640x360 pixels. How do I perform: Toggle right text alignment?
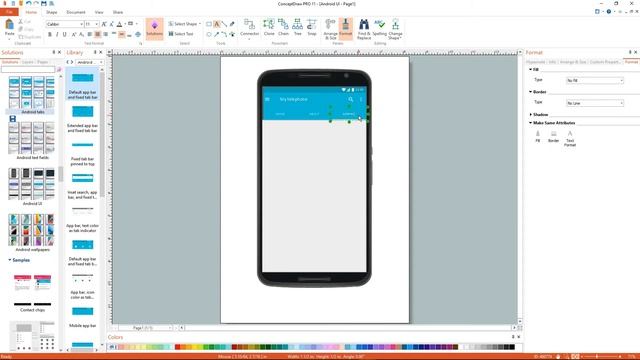(x=105, y=34)
